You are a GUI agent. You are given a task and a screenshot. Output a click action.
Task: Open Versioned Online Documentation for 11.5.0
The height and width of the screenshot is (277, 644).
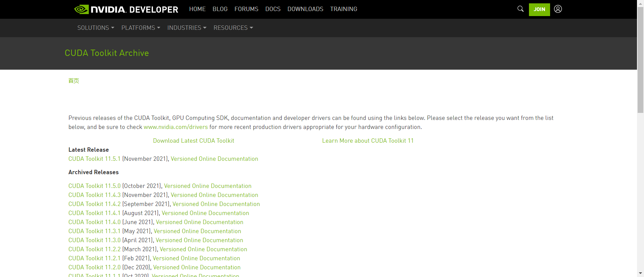208,186
